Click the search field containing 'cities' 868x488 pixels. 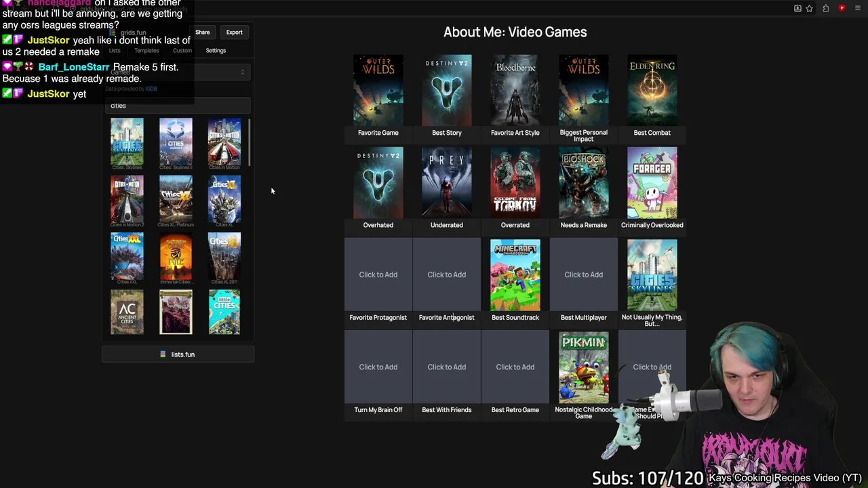tap(178, 106)
